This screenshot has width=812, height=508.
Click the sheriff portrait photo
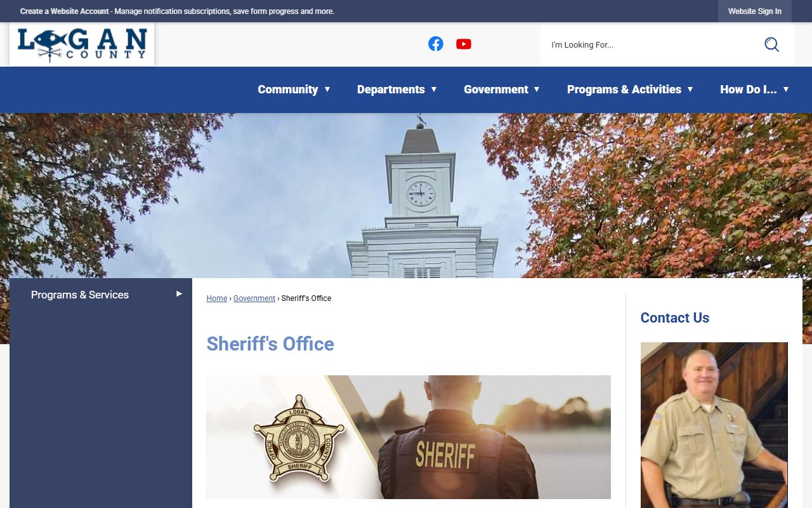(x=714, y=425)
